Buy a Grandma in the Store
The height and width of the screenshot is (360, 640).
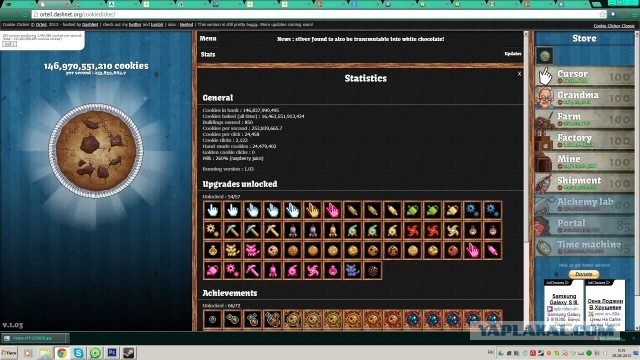[x=584, y=98]
